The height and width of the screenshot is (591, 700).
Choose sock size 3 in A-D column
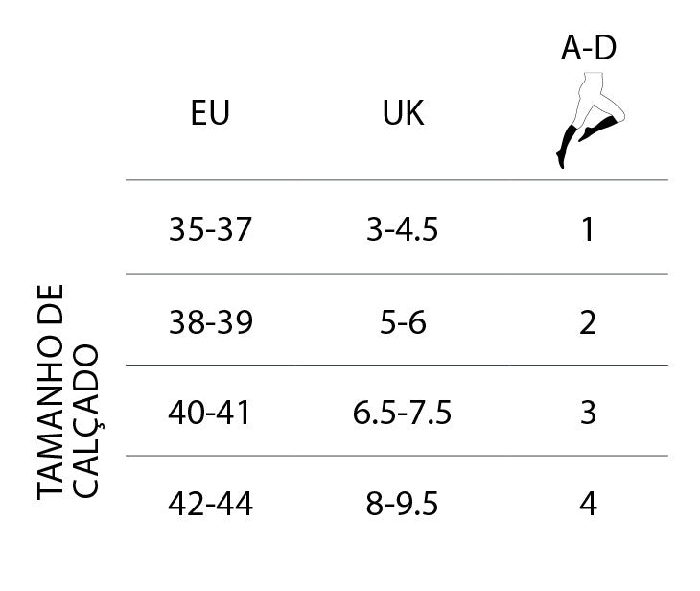point(588,413)
